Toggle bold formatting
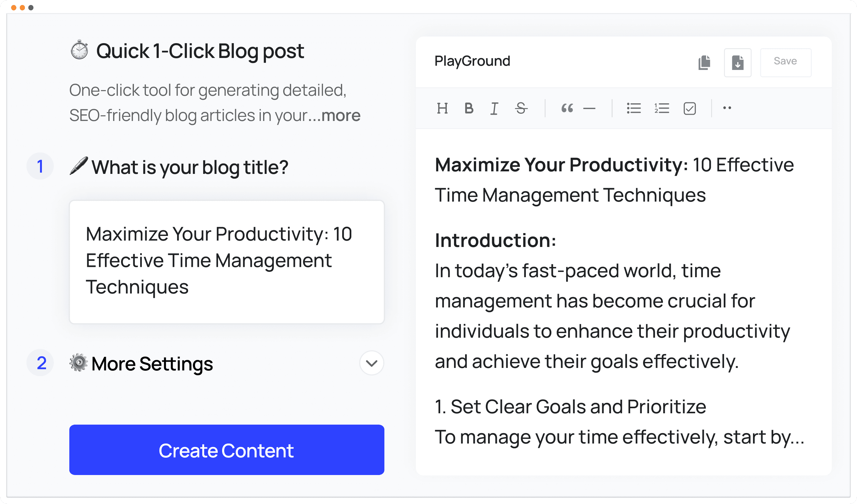The height and width of the screenshot is (504, 857). pyautogui.click(x=469, y=108)
